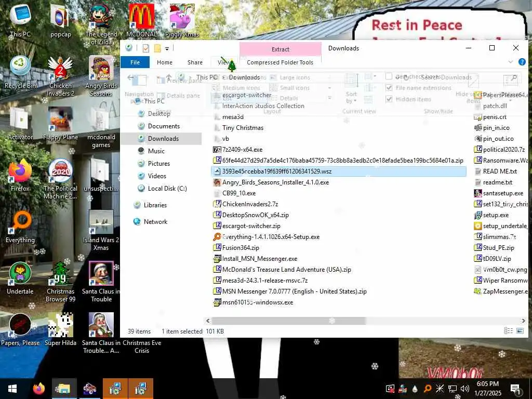This screenshot has width=532, height=399.
Task: Switch to the Share ribbon tab
Action: pyautogui.click(x=195, y=62)
